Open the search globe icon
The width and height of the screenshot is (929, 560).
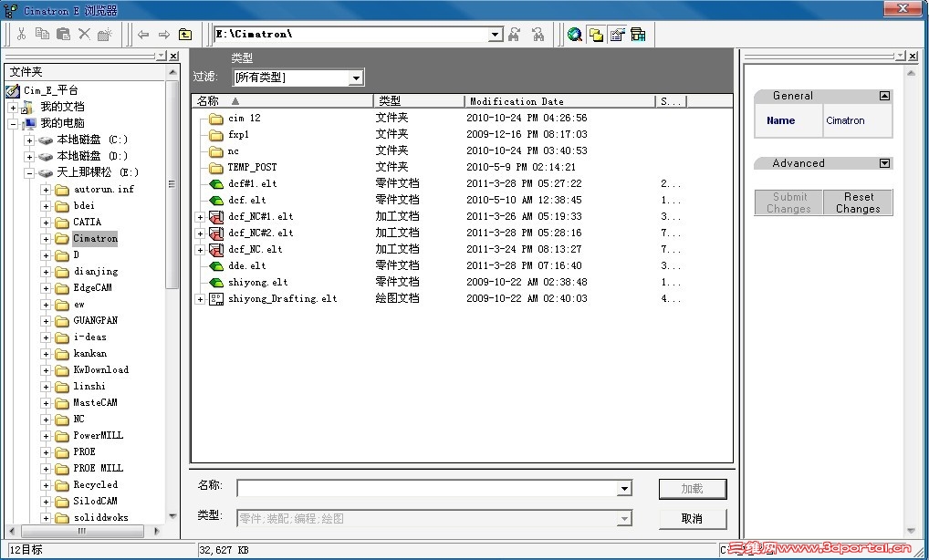point(574,35)
